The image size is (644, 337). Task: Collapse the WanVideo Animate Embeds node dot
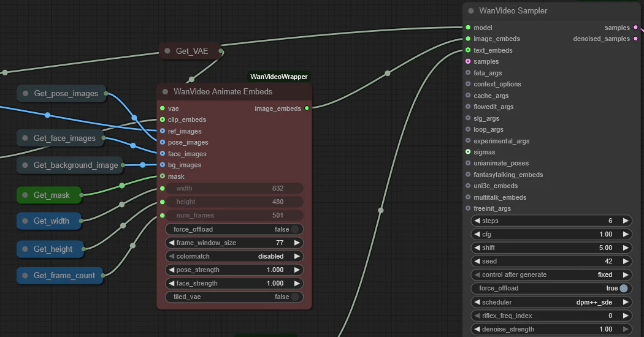click(x=165, y=91)
